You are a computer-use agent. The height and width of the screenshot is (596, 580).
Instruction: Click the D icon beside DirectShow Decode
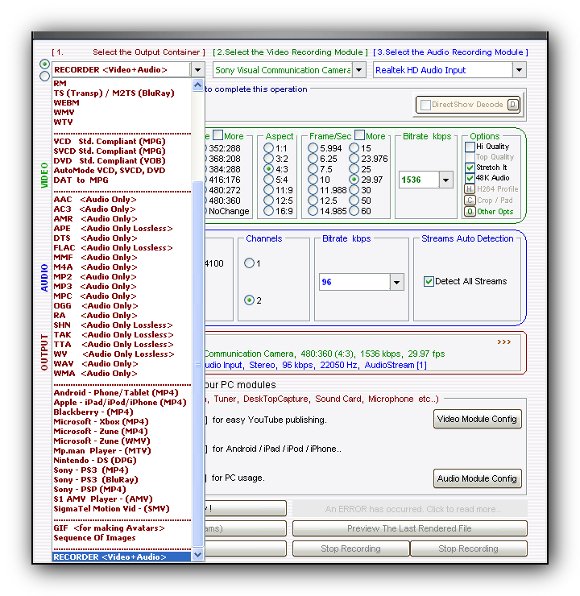click(x=513, y=105)
